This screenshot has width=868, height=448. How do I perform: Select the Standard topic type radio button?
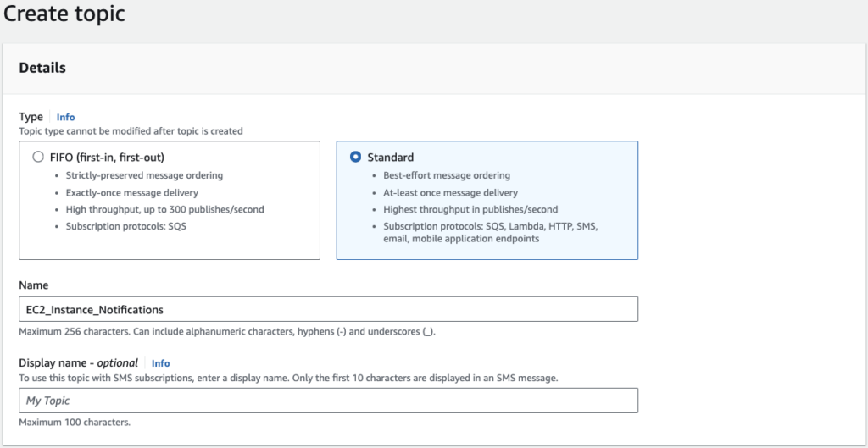tap(355, 157)
